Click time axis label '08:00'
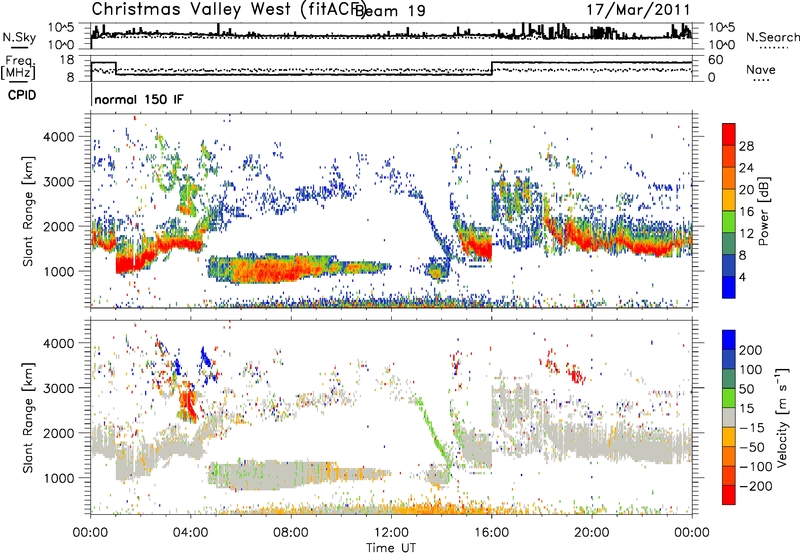This screenshot has width=800, height=554. pyautogui.click(x=291, y=533)
